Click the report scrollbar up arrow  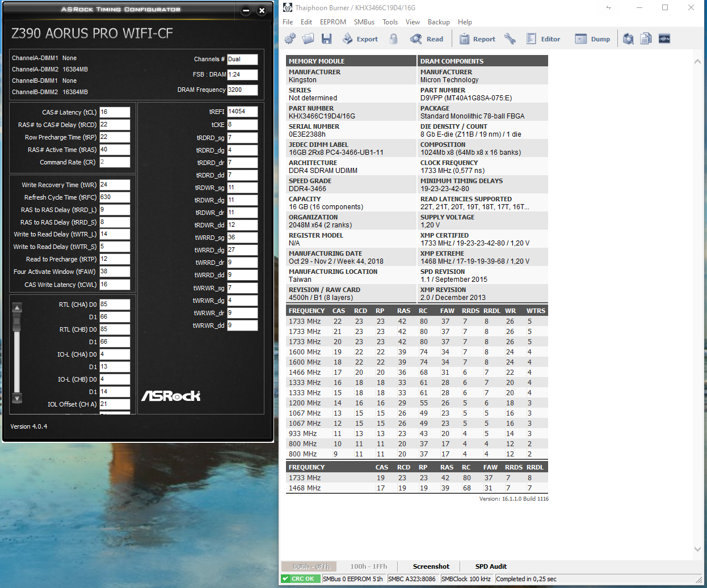coord(697,61)
